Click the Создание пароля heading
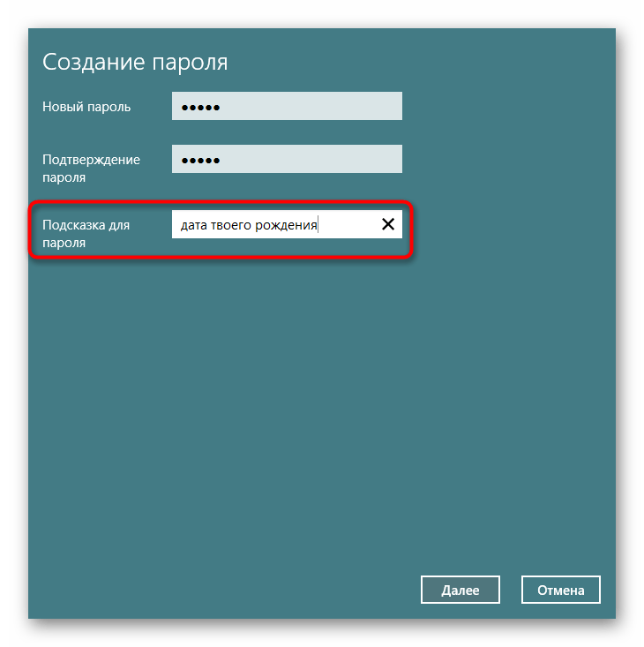 click(x=135, y=63)
